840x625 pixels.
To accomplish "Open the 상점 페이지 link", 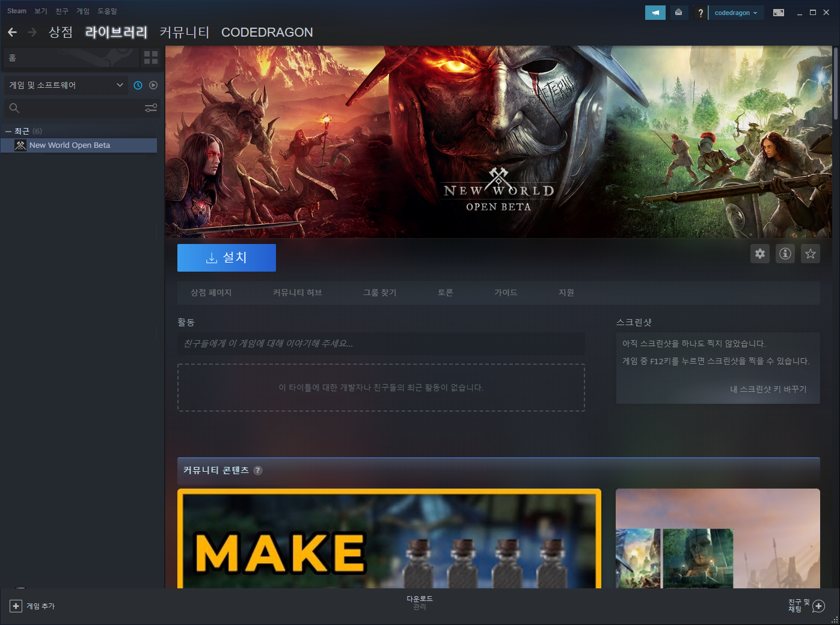I will [x=211, y=293].
